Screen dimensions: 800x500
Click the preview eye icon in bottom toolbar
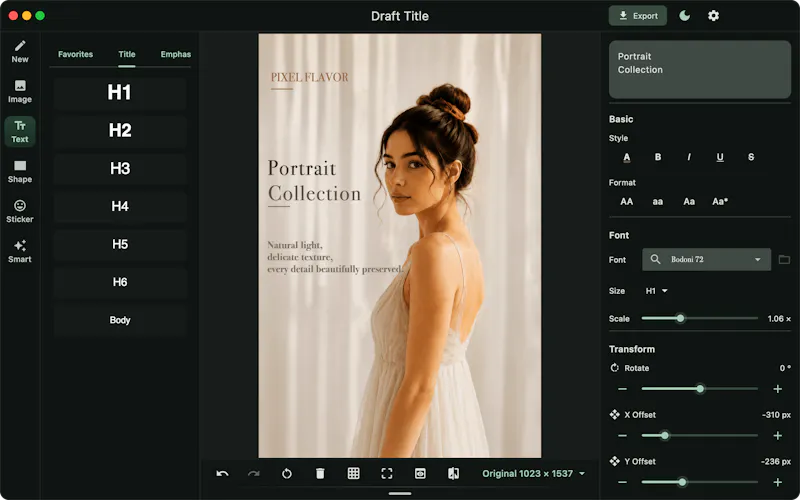(x=420, y=473)
